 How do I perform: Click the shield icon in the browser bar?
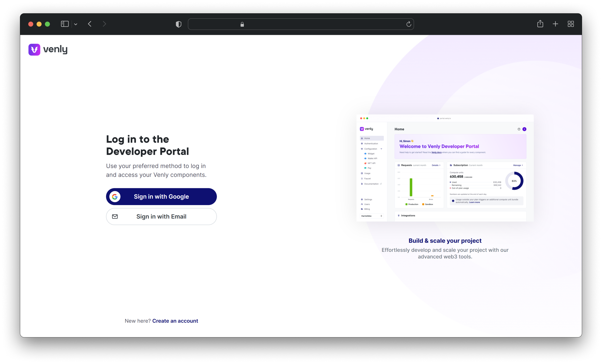pos(178,24)
